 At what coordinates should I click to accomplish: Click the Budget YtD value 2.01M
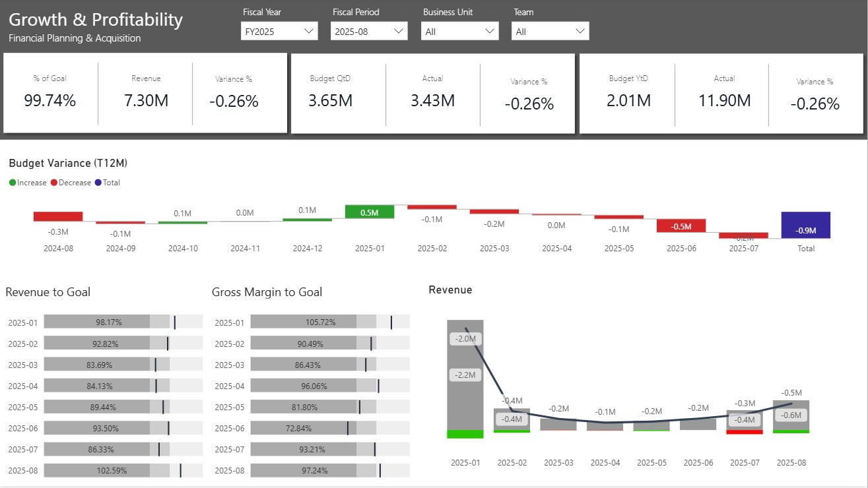pyautogui.click(x=629, y=101)
